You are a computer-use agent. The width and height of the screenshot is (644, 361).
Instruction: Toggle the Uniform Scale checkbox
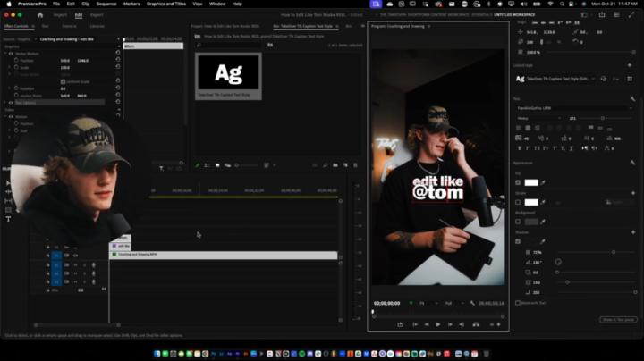pyautogui.click(x=62, y=81)
